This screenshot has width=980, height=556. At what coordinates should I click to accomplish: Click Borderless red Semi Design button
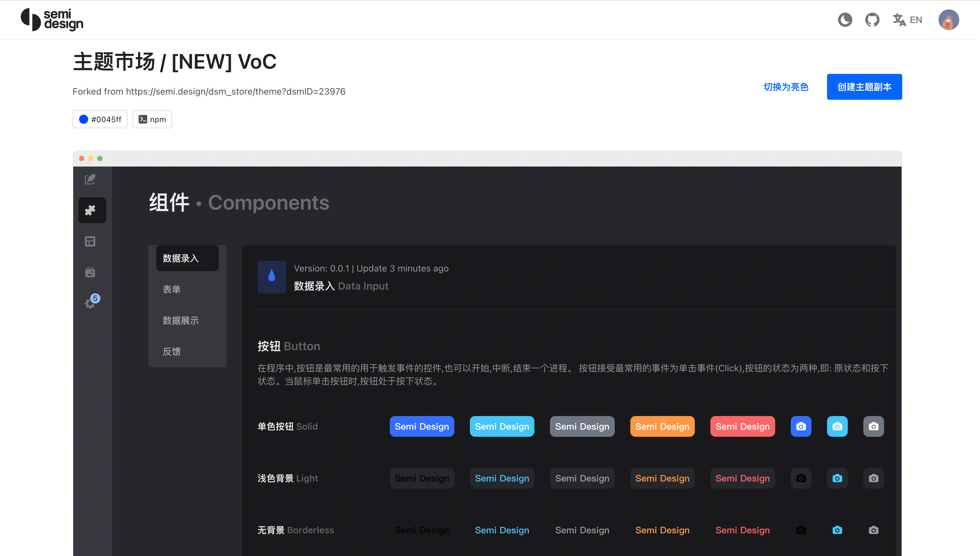(742, 530)
